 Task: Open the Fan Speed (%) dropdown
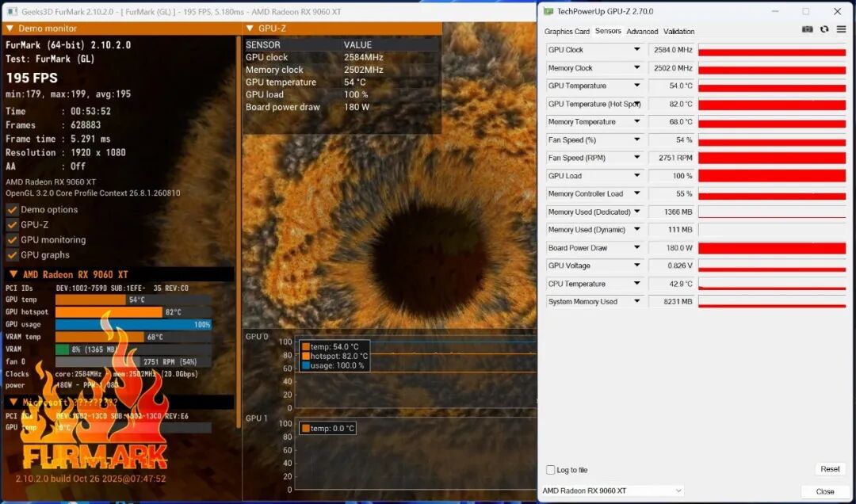(x=636, y=139)
